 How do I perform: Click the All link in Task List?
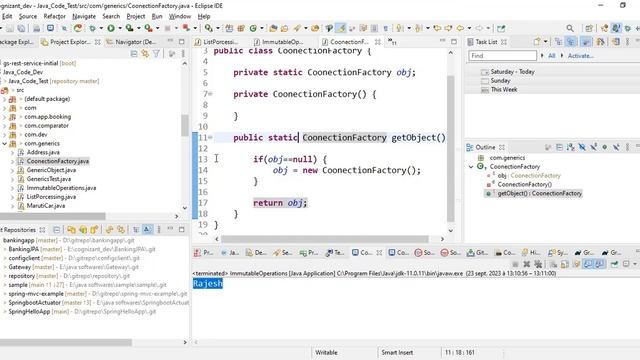(x=551, y=56)
